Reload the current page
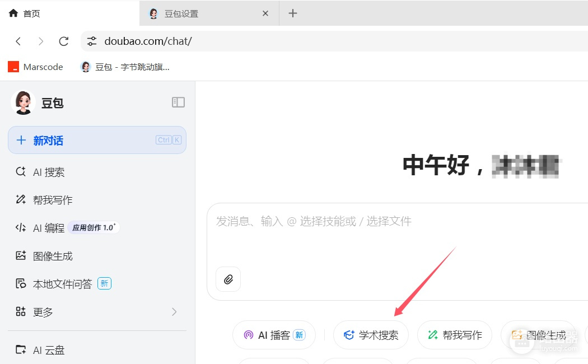 (64, 41)
